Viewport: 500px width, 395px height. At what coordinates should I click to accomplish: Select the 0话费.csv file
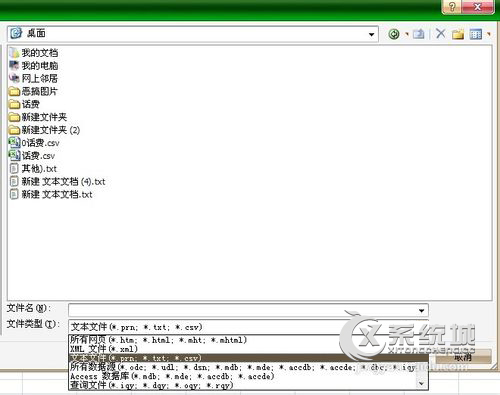[34, 143]
